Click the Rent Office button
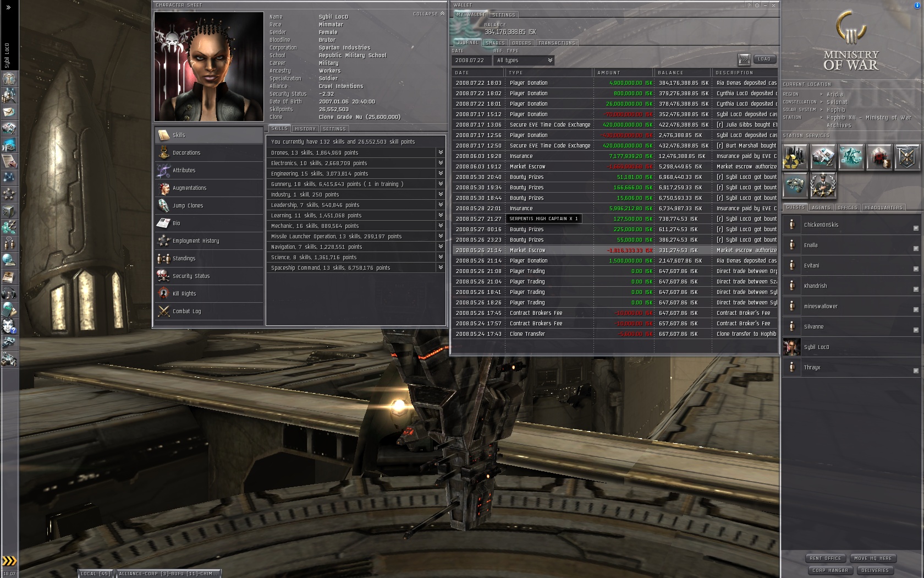 [826, 558]
